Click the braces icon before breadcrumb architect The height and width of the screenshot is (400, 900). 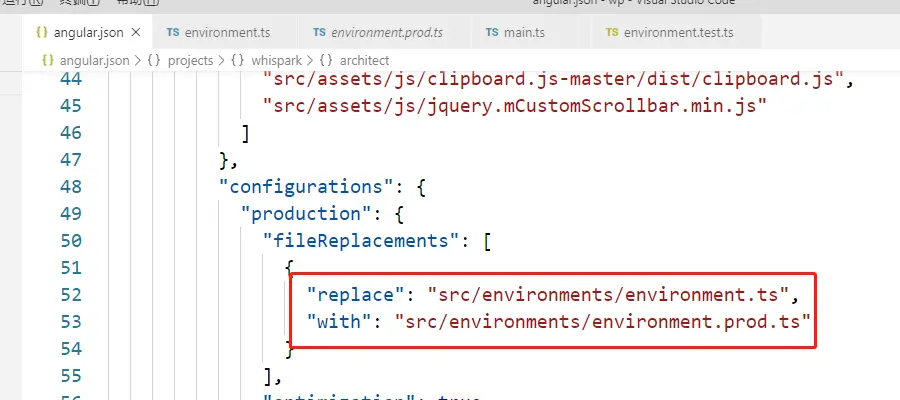point(326,60)
